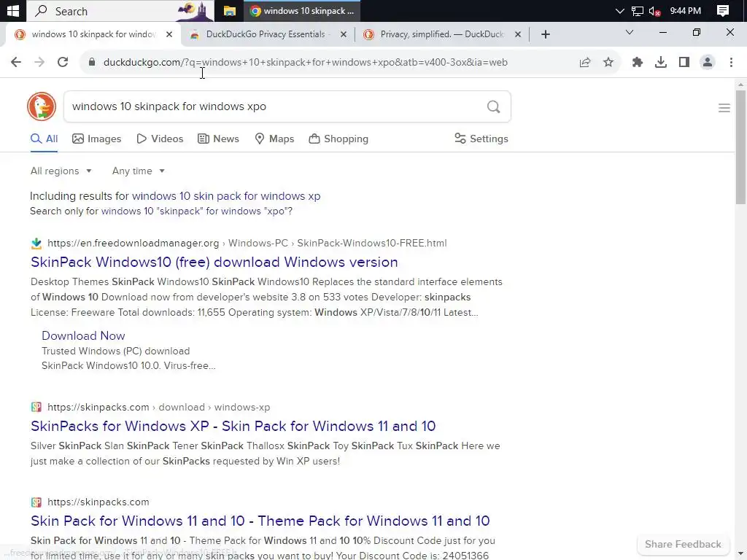Open network status tray icon
The width and height of the screenshot is (747, 560).
[637, 10]
